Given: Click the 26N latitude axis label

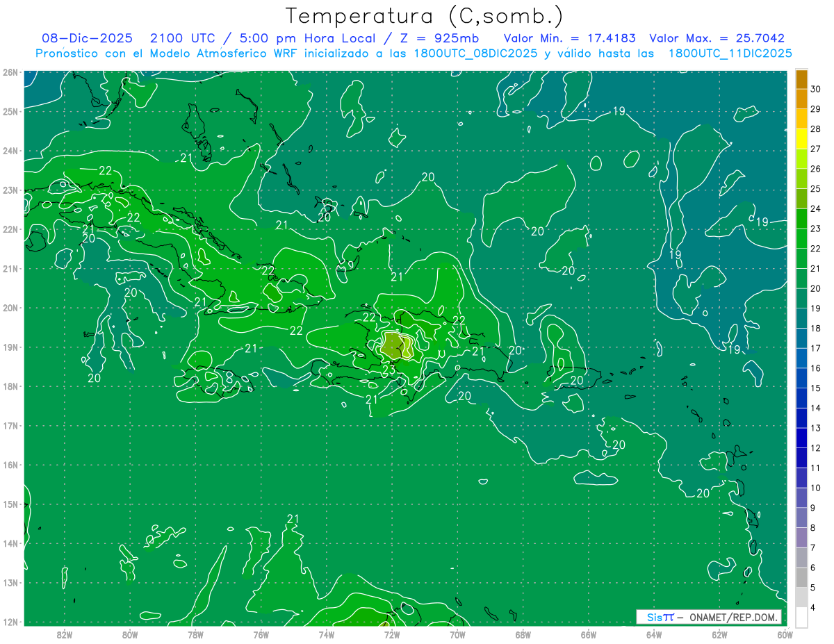Looking at the screenshot, I should 10,72.
